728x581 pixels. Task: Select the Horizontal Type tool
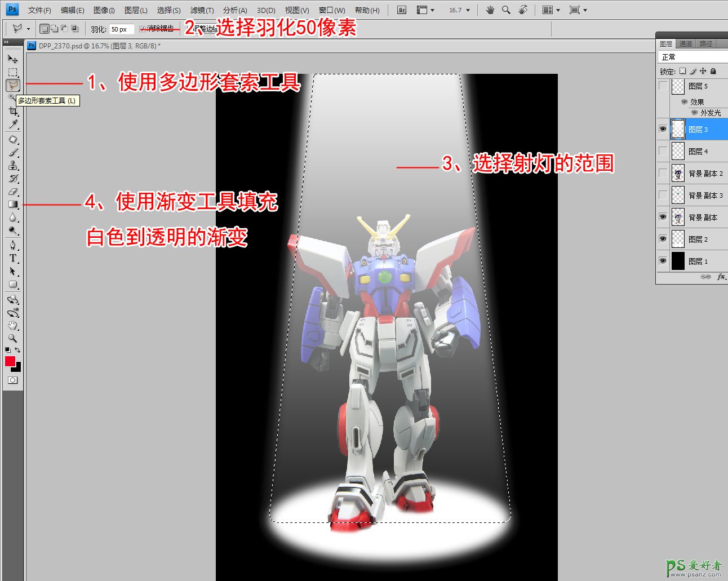(13, 258)
